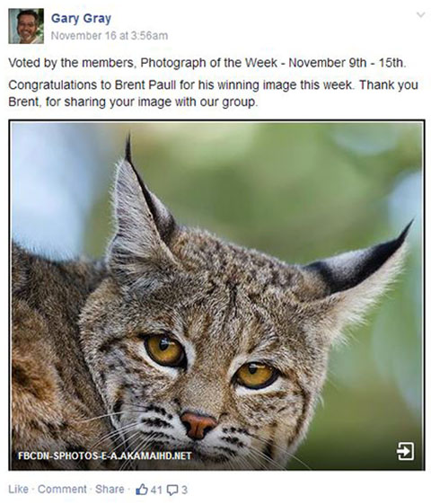Viewport: 431px width, 504px height.
Task: Click the FBCDN-SPHOTOS-E-A.AKAMAIHD.NET source caption
Action: [x=105, y=455]
